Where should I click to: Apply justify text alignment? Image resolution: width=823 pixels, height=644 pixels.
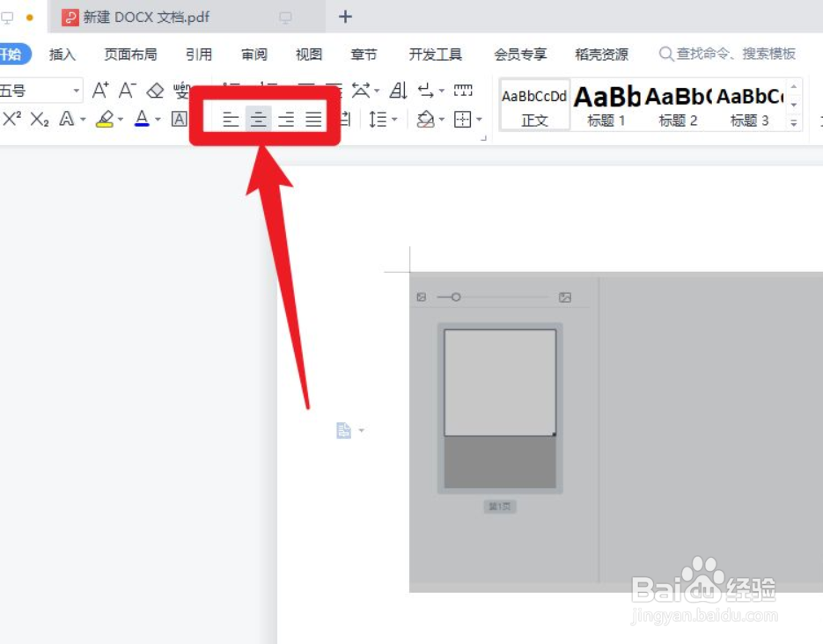pos(314,119)
